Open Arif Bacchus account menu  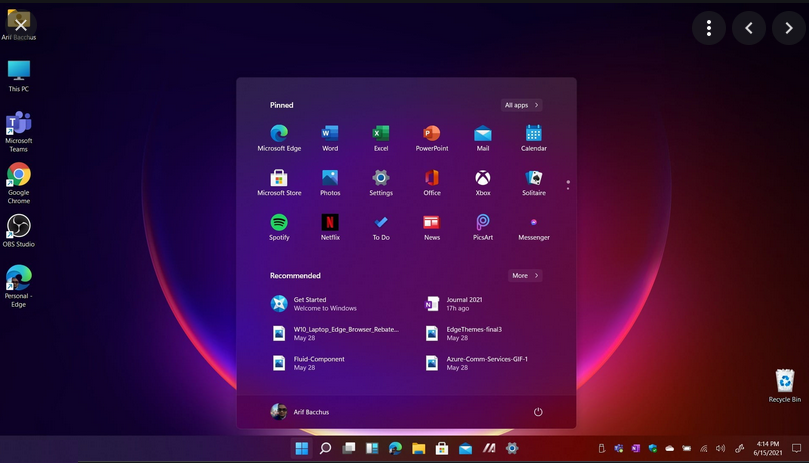(x=300, y=412)
